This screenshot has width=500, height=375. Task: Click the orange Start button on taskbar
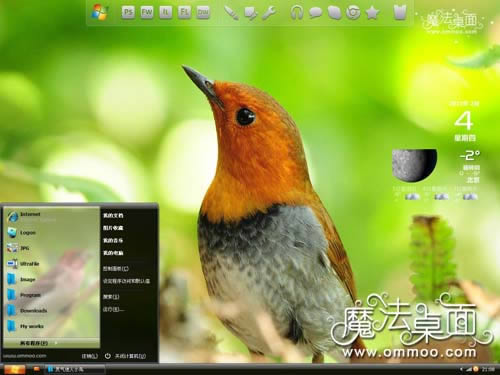click(x=15, y=369)
